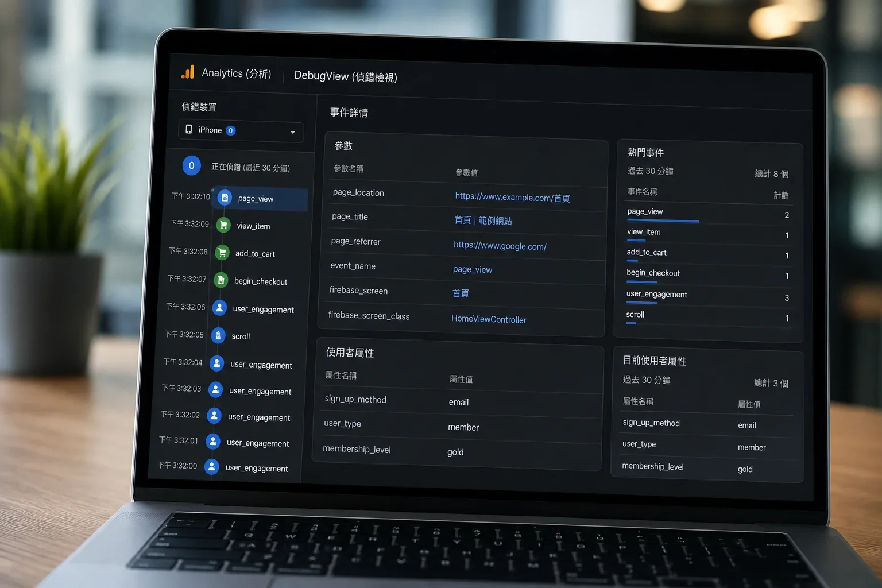
Task: Click user_type in the 目前使用者屬性 panel
Action: click(x=639, y=444)
